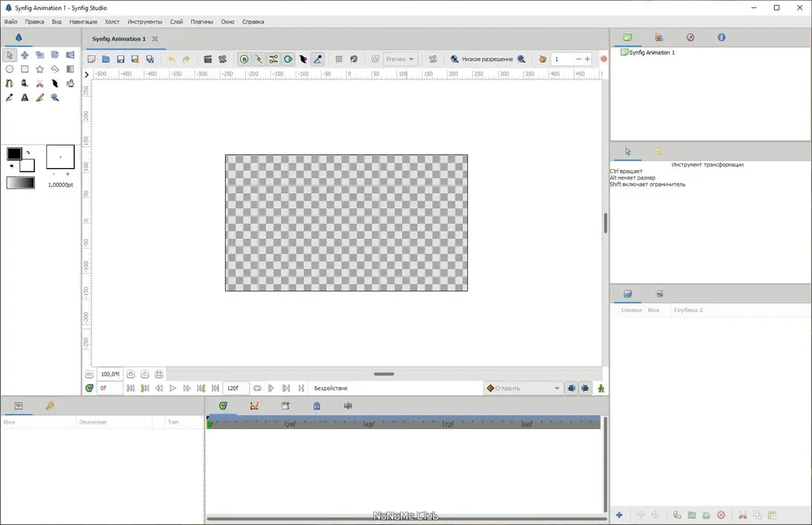Open the Холст menu
Viewport: 812px width, 525px height.
tap(112, 22)
